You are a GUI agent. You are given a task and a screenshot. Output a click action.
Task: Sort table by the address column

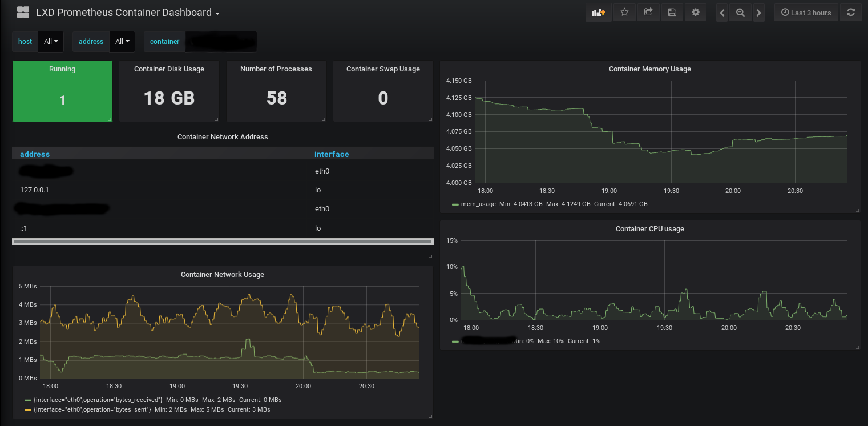[x=35, y=154]
